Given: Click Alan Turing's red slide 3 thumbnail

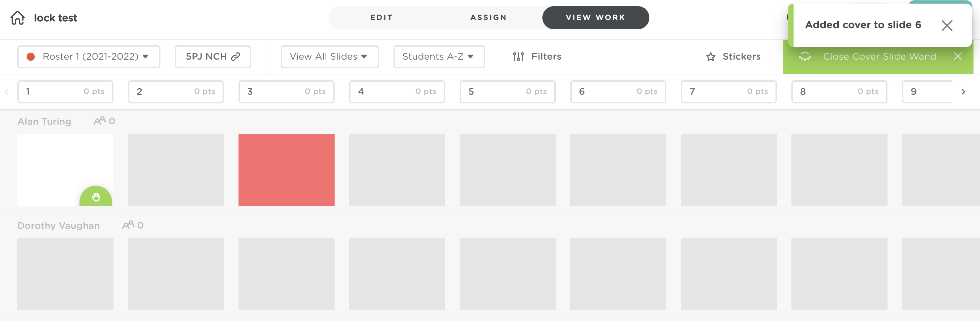Looking at the screenshot, I should [286, 170].
